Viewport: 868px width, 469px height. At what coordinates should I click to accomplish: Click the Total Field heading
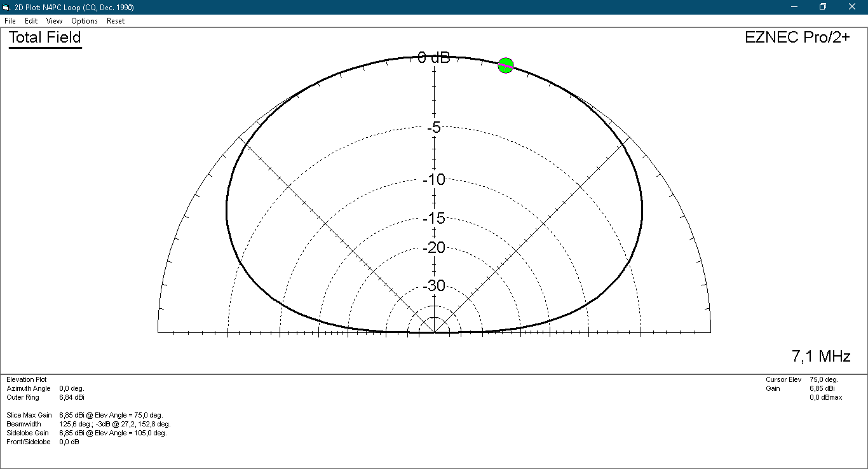pos(45,37)
